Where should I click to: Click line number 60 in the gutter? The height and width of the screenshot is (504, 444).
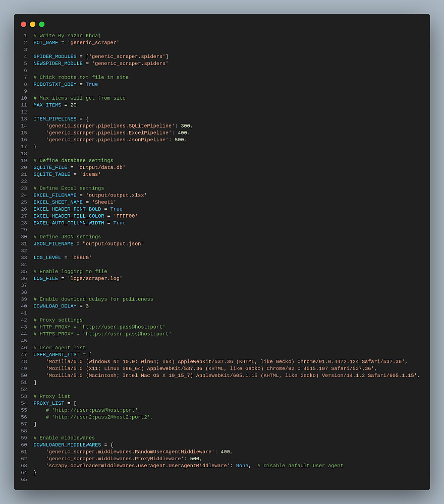click(x=24, y=445)
